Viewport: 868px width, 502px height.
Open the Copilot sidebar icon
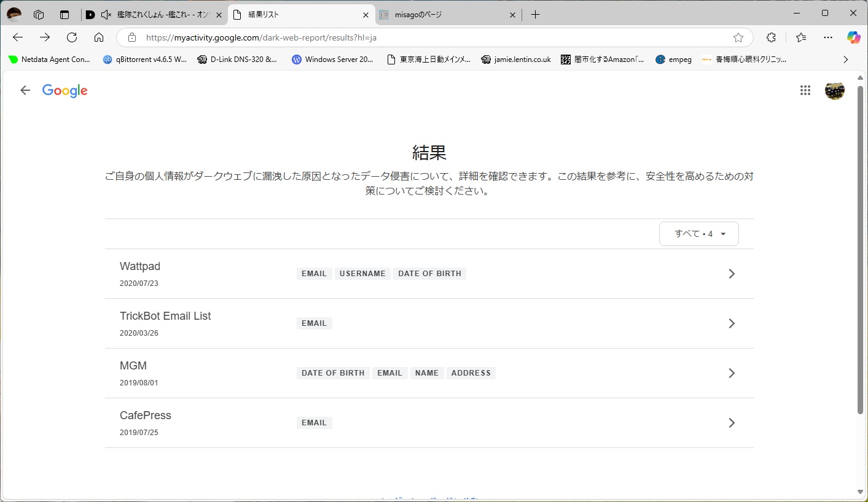click(x=853, y=37)
